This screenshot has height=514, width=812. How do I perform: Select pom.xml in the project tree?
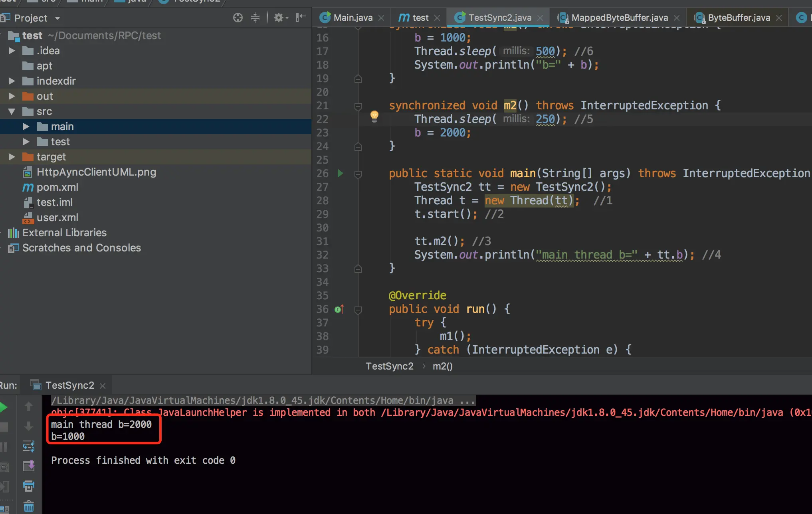tap(57, 187)
